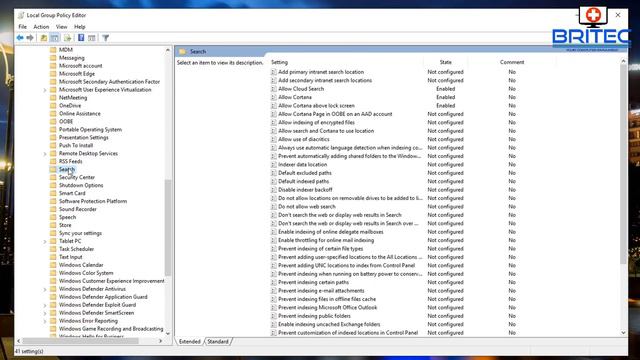This screenshot has width=640, height=360.
Task: Click the policy icon beside Allow use of diacritics
Action: tap(273, 139)
